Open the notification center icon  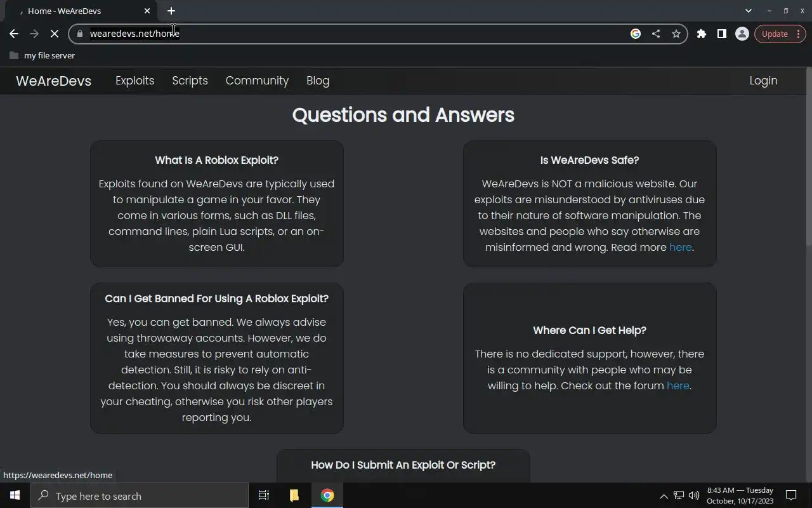tap(791, 495)
